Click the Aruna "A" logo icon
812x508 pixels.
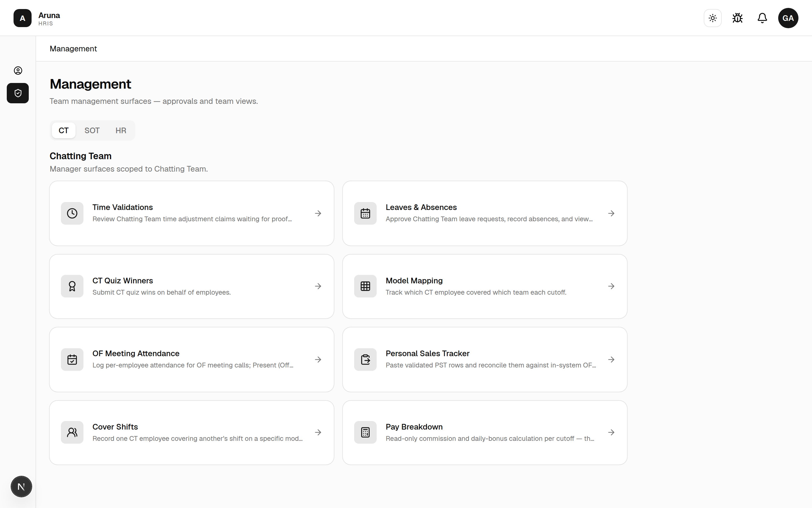(23, 18)
